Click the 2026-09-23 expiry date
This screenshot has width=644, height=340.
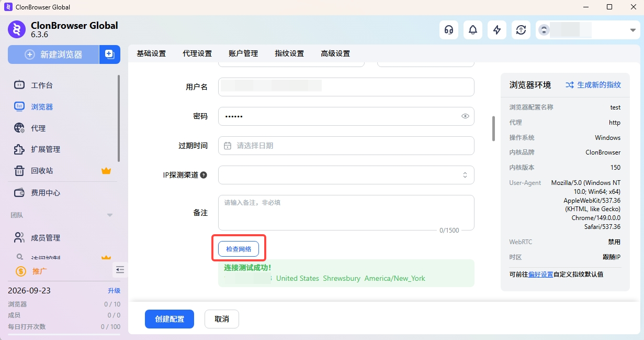[x=29, y=291]
